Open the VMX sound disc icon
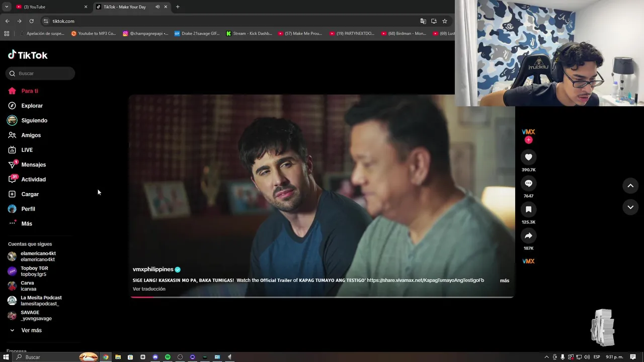644x362 pixels. coord(528,261)
